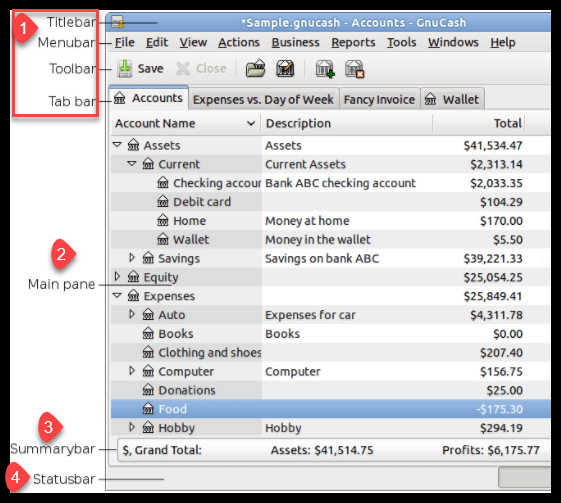This screenshot has height=503, width=561.
Task: Click the bank icon beside Computer account
Action: pos(148,371)
